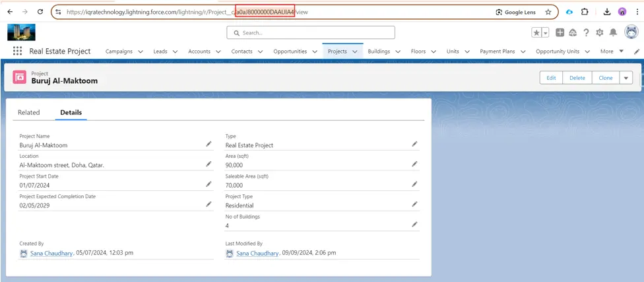This screenshot has width=644, height=282.
Task: Click the Delete button
Action: 577,78
